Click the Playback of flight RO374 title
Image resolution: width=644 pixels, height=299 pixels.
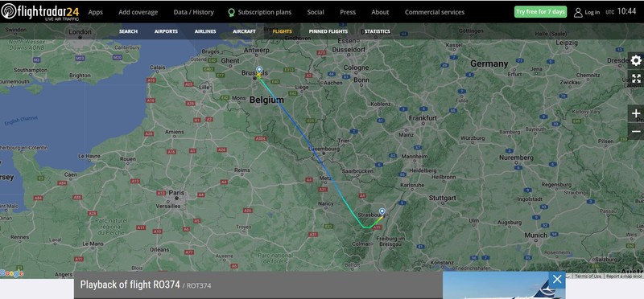(130, 285)
